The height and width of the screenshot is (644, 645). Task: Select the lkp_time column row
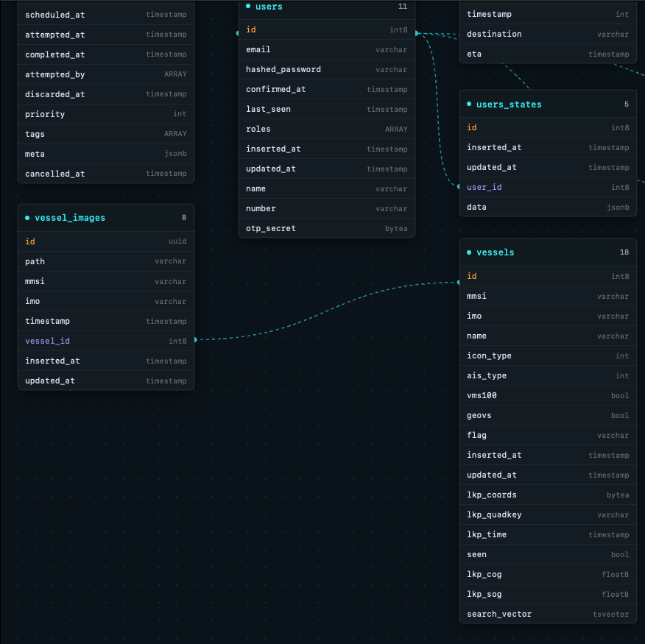[x=548, y=534]
